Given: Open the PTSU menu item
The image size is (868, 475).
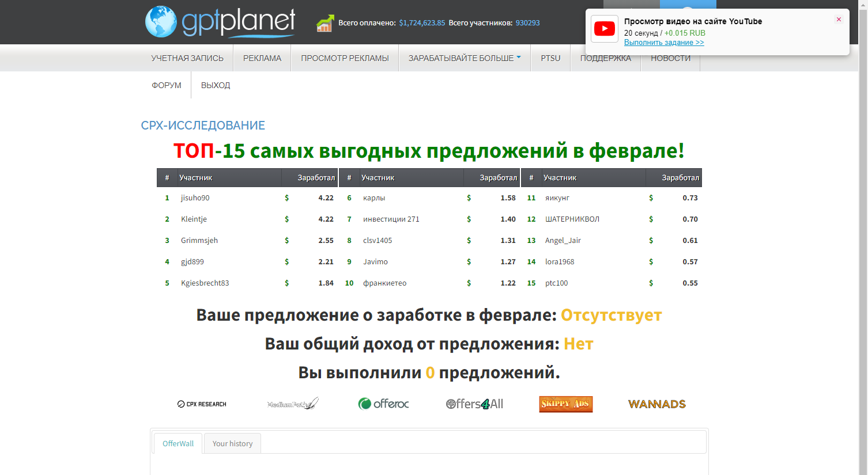Looking at the screenshot, I should tap(550, 58).
